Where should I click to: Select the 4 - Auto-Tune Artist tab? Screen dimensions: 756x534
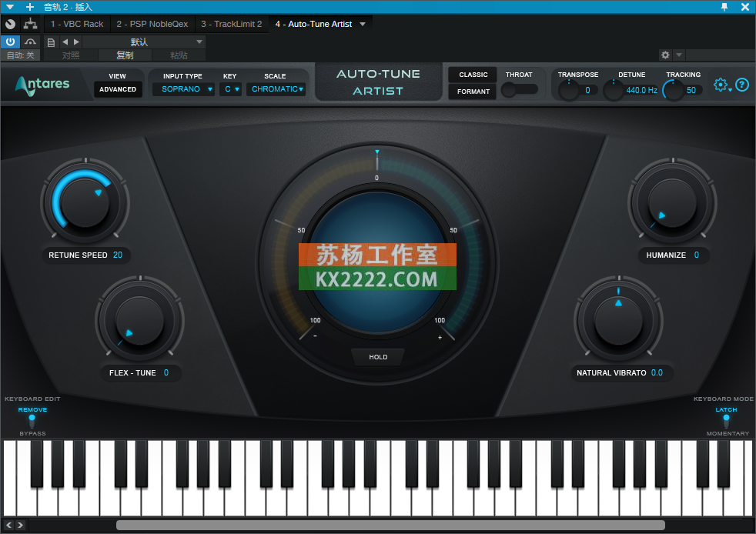(x=313, y=24)
